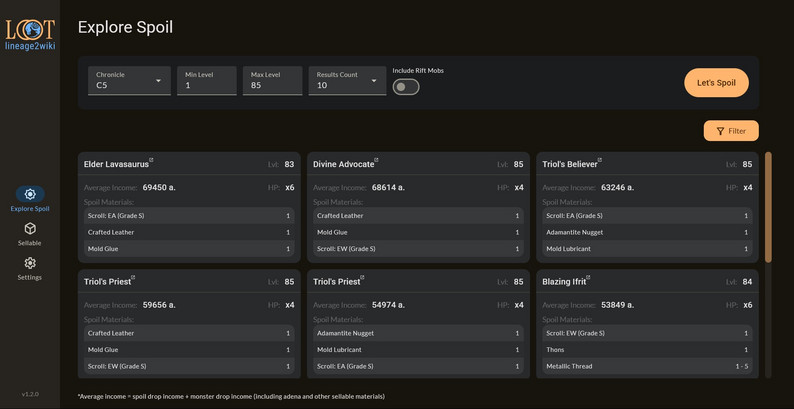Image resolution: width=794 pixels, height=409 pixels.
Task: Click the Max Level input field
Action: click(x=273, y=85)
